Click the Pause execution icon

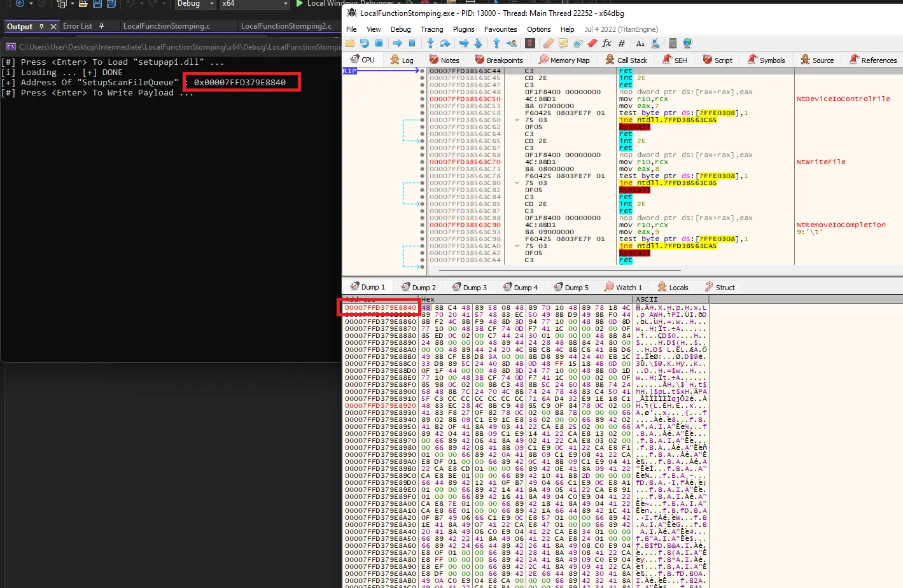click(412, 43)
